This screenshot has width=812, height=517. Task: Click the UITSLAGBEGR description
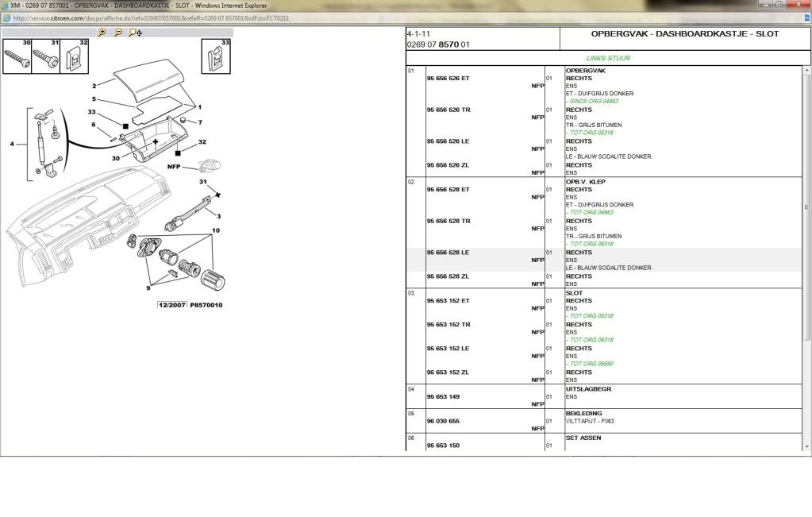(588, 389)
